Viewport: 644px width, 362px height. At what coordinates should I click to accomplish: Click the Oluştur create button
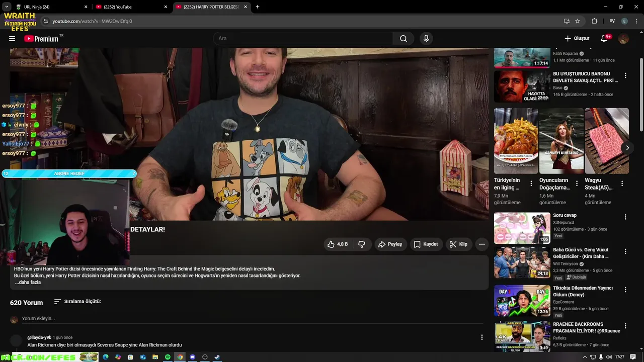coord(577,39)
